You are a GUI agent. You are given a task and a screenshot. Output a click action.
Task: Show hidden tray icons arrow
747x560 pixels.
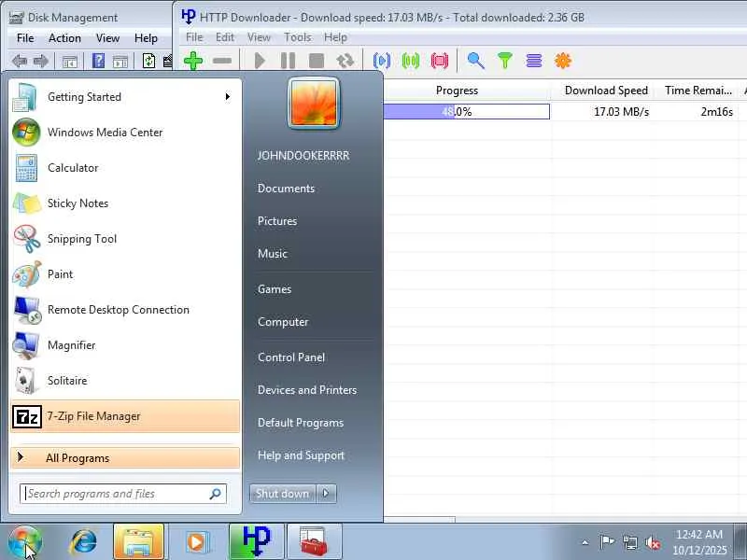585,542
